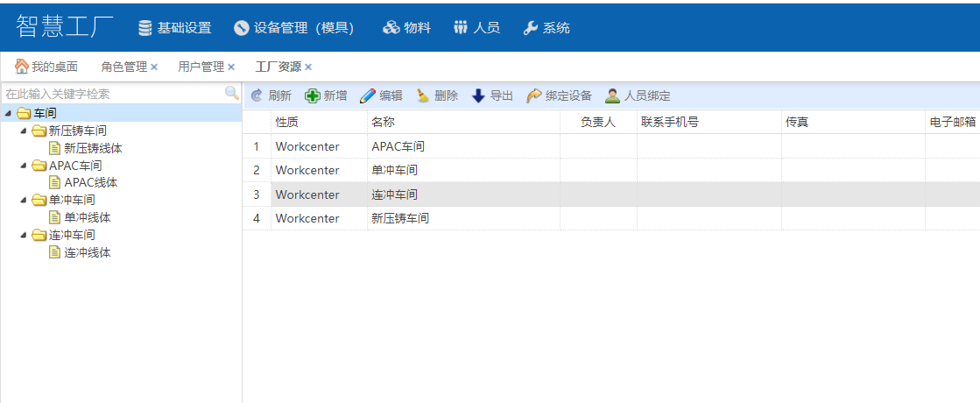Screen dimensions: 980x403
Task: Select the 新压铸车间 row in the table
Action: pos(399,218)
